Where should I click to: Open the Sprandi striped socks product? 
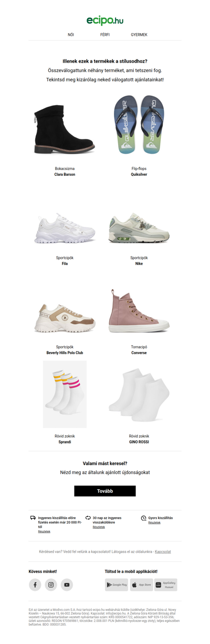[65, 394]
